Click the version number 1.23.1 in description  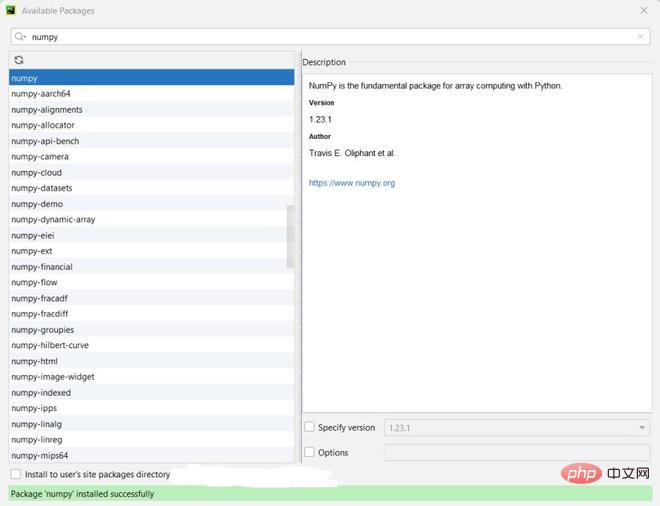[320, 120]
